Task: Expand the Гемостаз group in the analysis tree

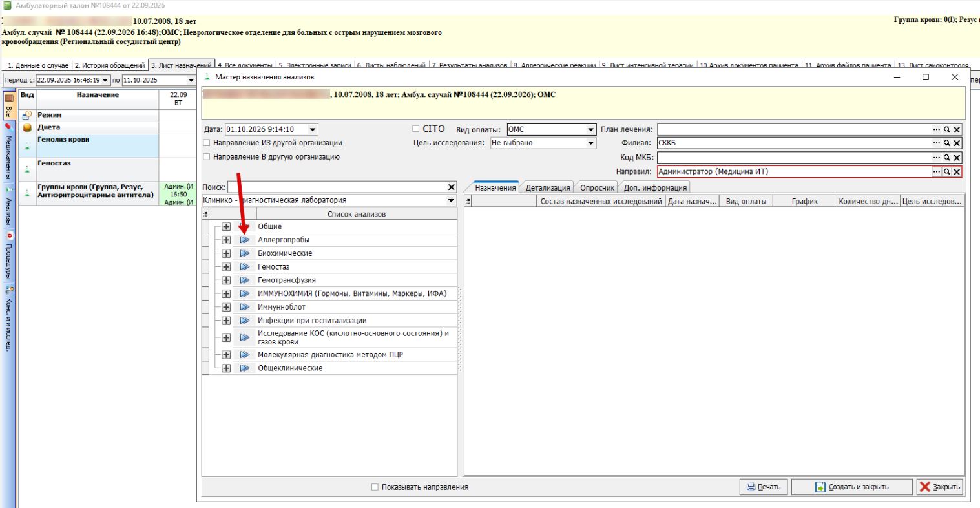Action: [226, 267]
